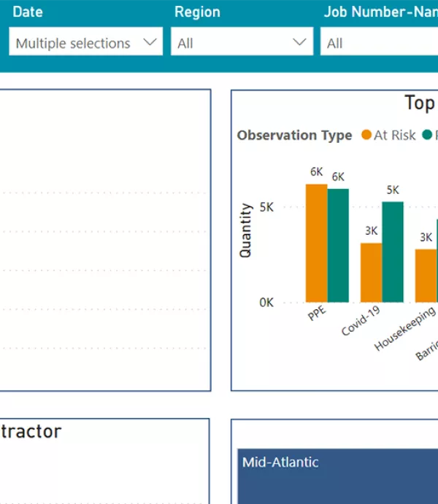Select the orange PPE At Risk bar
438x504 pixels.
click(x=316, y=244)
